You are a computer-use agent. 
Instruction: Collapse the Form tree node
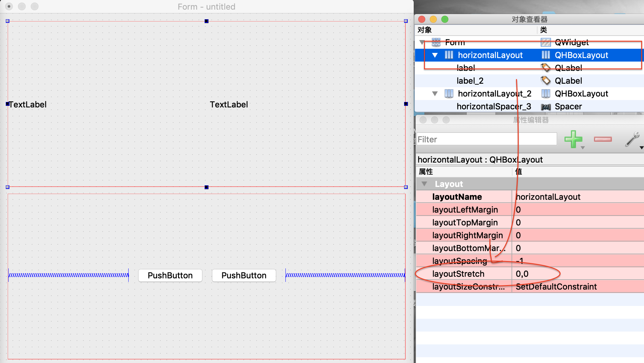422,42
